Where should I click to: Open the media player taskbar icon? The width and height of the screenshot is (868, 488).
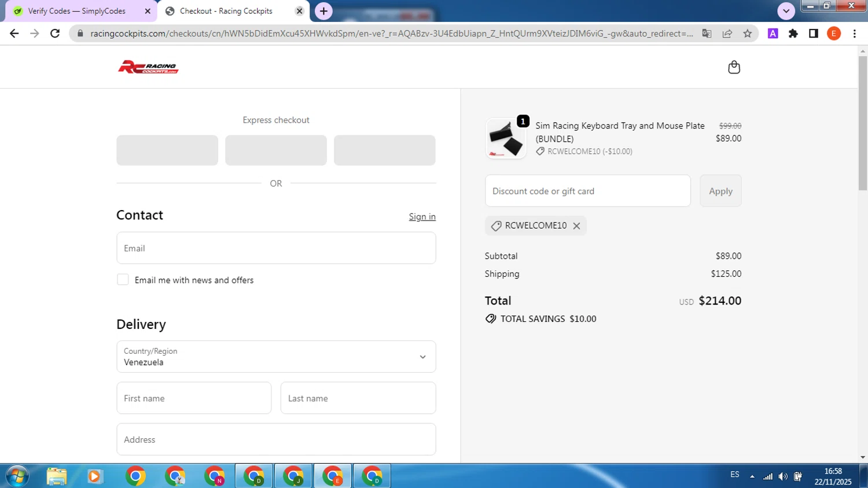(95, 476)
